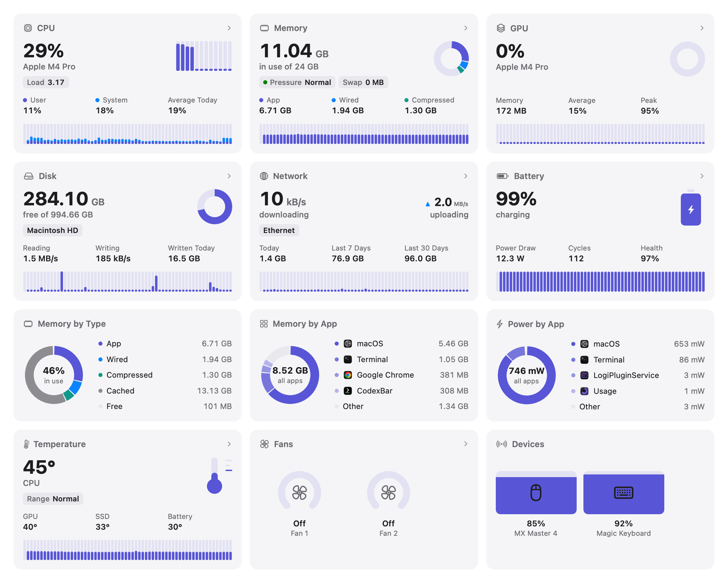
Task: Open Battery details via chevron
Action: (702, 176)
